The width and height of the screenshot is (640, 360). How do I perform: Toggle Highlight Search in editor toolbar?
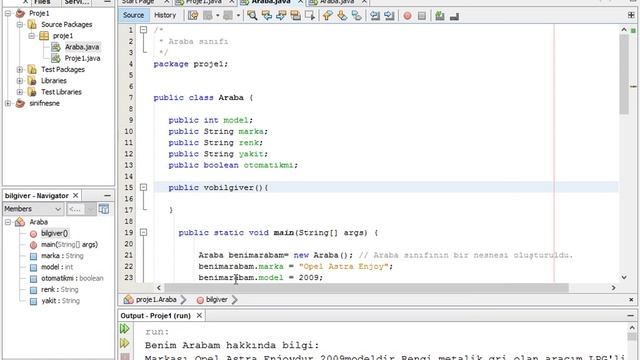pyautogui.click(x=296, y=16)
